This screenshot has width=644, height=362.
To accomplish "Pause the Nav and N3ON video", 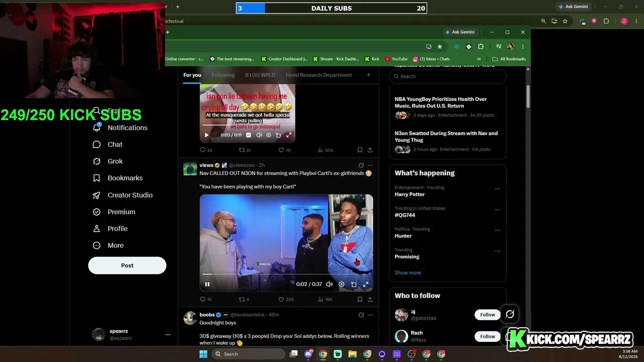I will (207, 284).
